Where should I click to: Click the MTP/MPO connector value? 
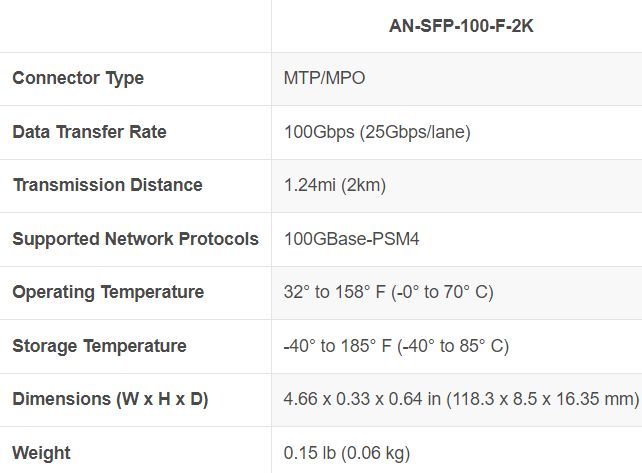pyautogui.click(x=325, y=78)
